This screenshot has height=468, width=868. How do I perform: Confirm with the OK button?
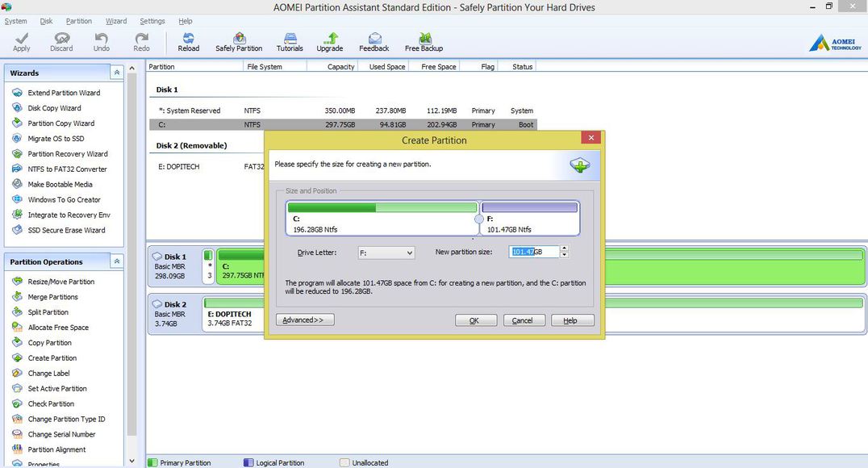475,320
